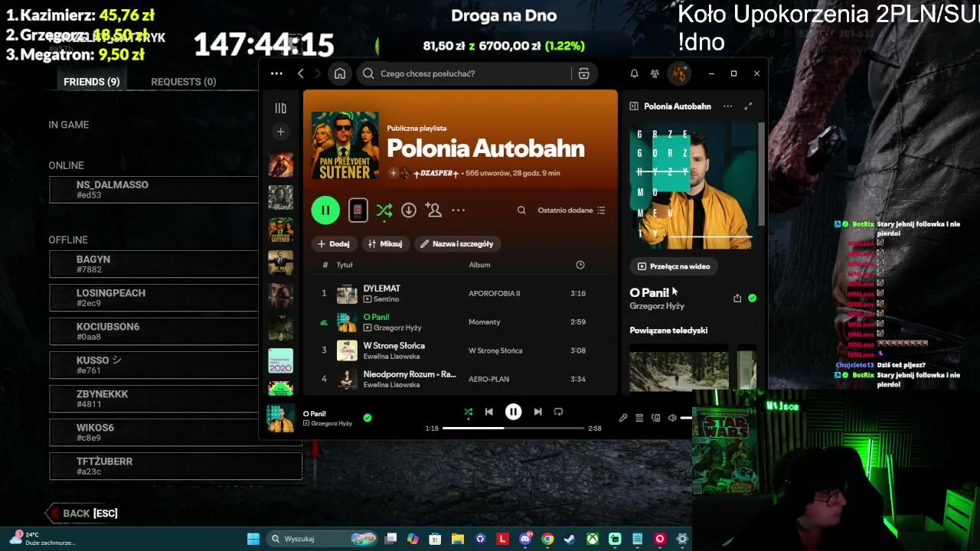Viewport: 980px width, 551px height.
Task: Open the Ostatnio dodane sort dropdown
Action: coord(571,210)
